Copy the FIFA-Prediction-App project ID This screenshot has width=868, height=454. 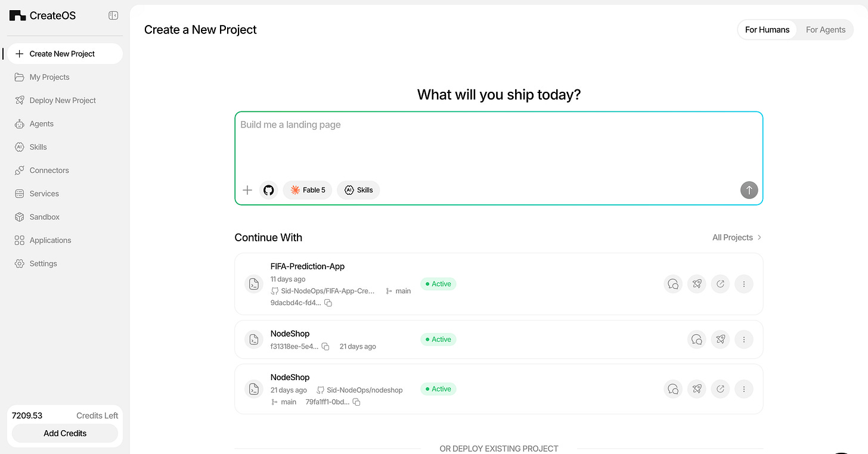click(328, 303)
